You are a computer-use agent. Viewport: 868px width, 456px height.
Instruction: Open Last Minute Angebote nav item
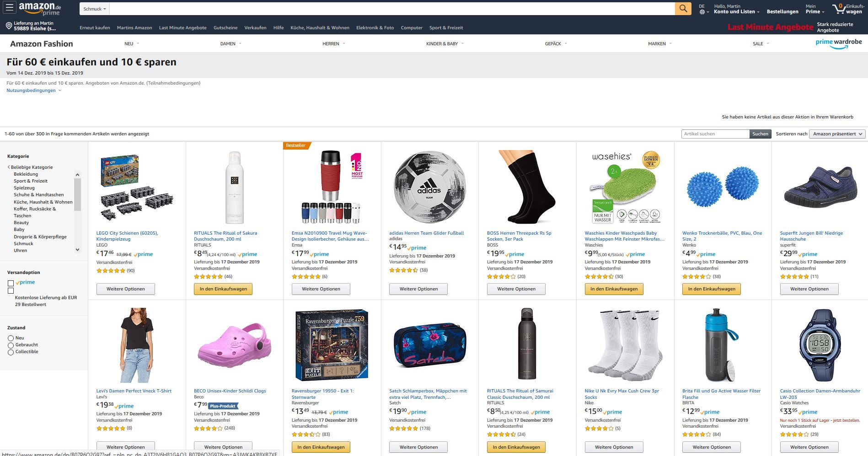click(182, 28)
